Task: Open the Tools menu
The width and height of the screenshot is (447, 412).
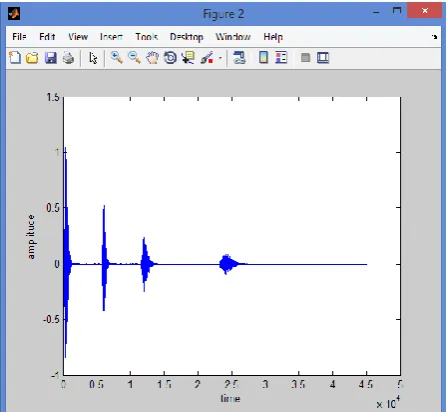Action: tap(147, 36)
